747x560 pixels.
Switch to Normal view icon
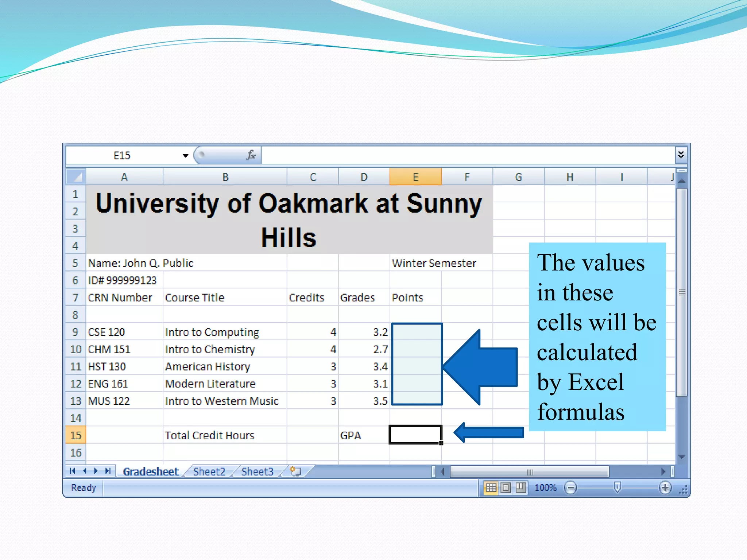click(x=491, y=488)
